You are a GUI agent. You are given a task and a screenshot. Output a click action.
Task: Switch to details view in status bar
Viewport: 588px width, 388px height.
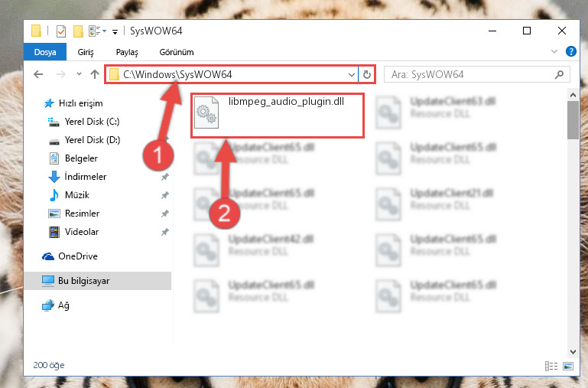click(551, 366)
